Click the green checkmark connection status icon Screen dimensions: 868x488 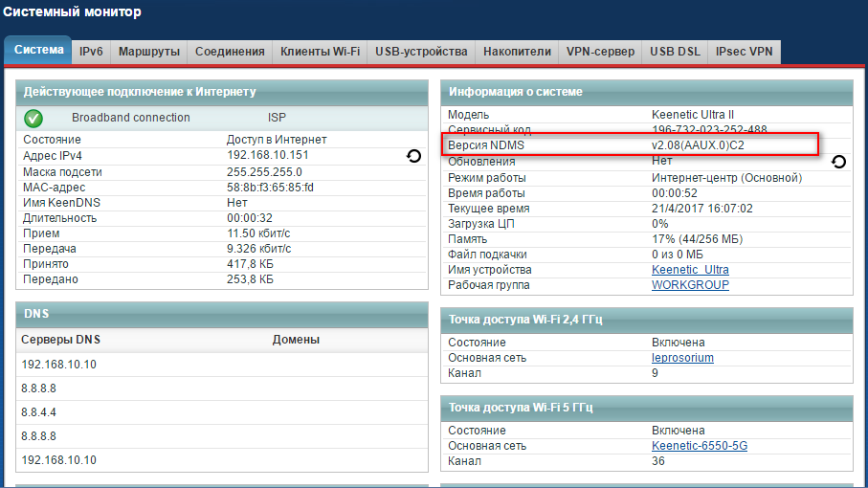click(33, 119)
